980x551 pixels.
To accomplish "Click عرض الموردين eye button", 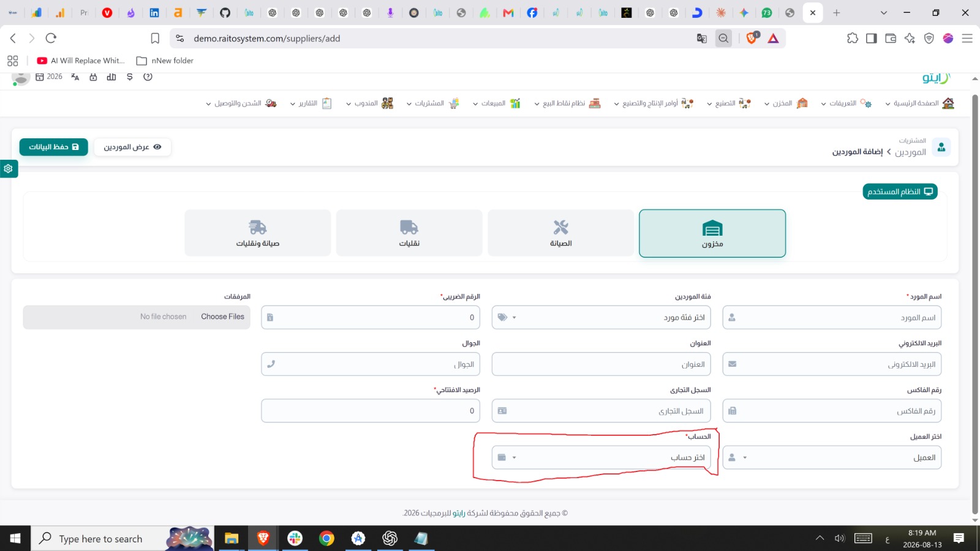I will [132, 147].
